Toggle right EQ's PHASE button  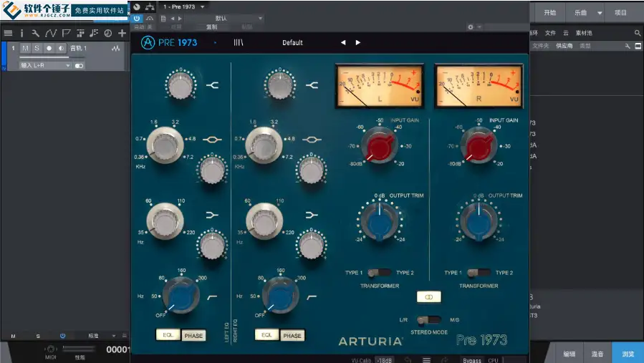pyautogui.click(x=292, y=336)
